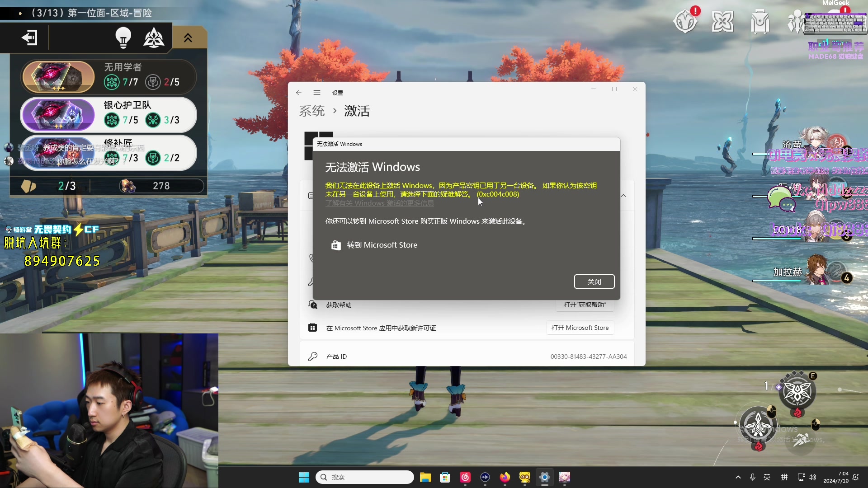Screen dimensions: 868x488
Task: Select product ID 00330-81483-43277-AA304
Action: pos(589,357)
